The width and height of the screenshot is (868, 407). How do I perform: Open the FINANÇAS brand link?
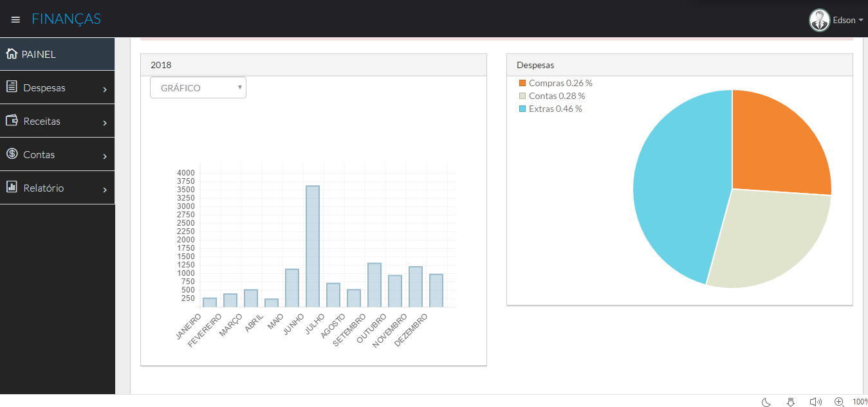66,19
